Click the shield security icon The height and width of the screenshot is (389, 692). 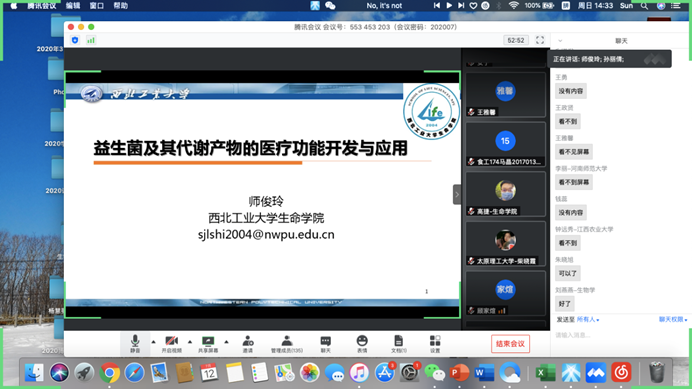tap(75, 40)
